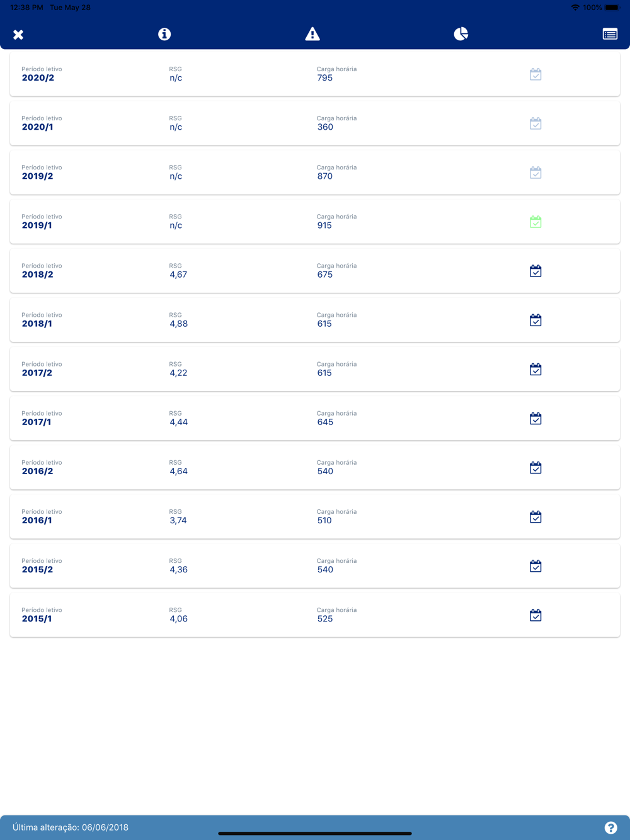The image size is (630, 840).
Task: Open calendar icon for period 2017/1
Action: point(535,418)
